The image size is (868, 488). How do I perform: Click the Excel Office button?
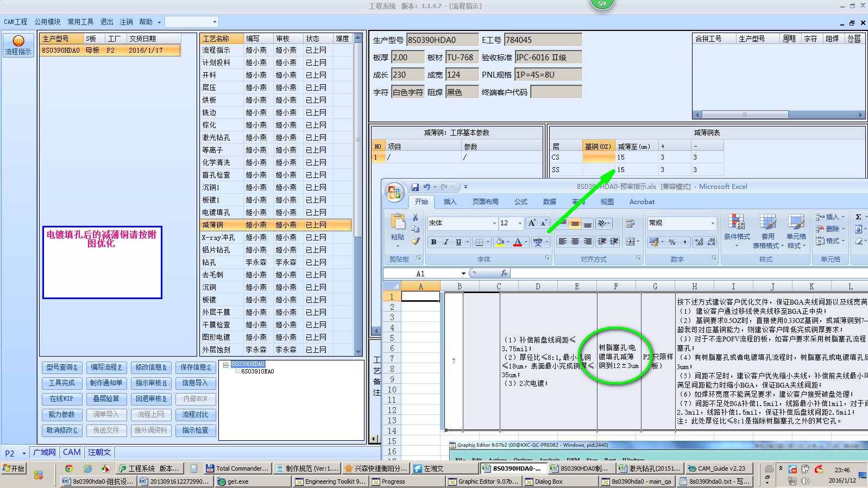point(394,192)
